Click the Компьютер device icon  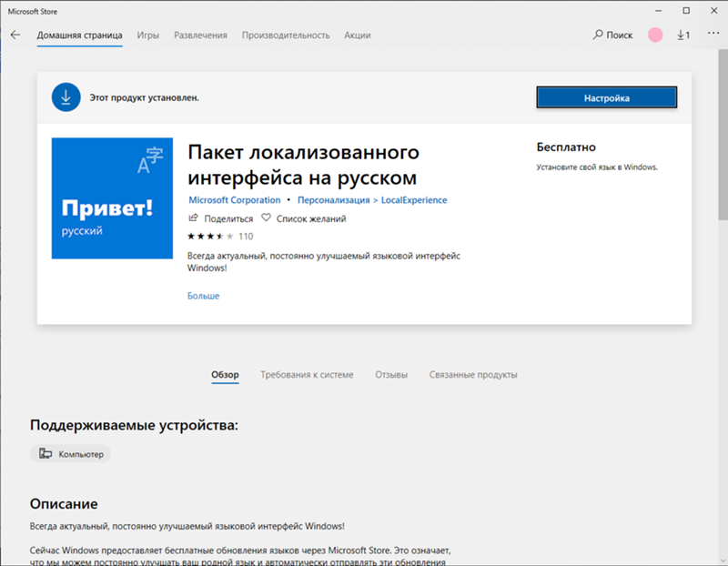click(45, 454)
